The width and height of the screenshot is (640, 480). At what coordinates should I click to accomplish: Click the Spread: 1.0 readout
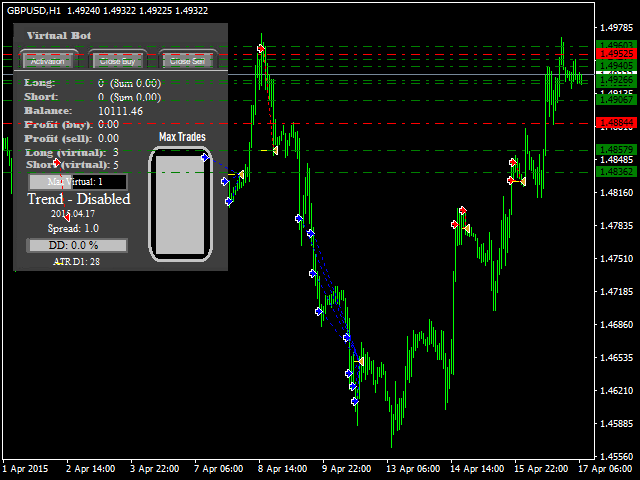[73, 228]
